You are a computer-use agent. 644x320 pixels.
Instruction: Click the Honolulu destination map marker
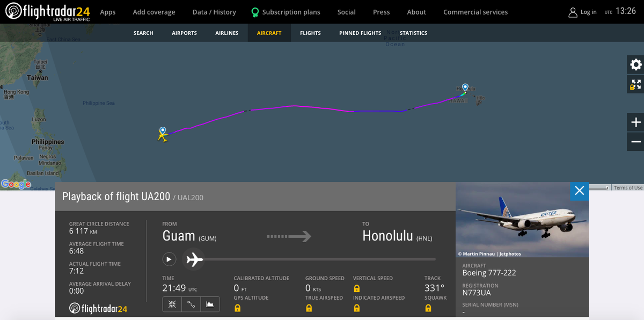click(465, 88)
